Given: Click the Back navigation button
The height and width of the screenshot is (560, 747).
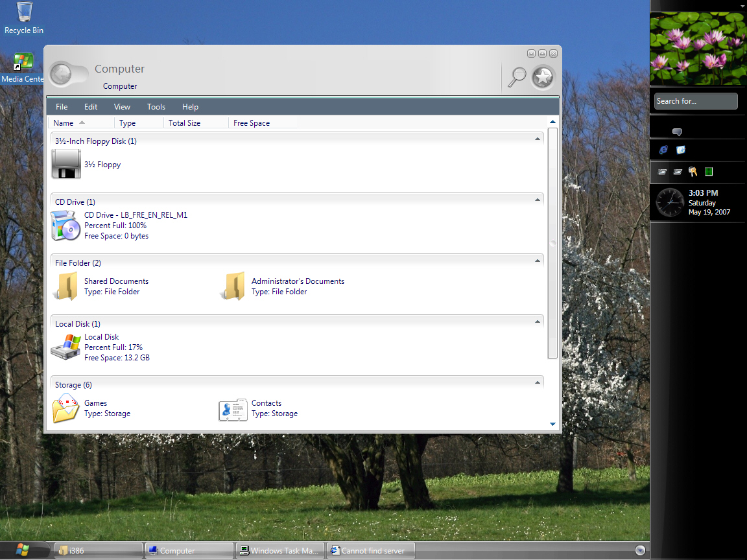Looking at the screenshot, I should (x=61, y=74).
